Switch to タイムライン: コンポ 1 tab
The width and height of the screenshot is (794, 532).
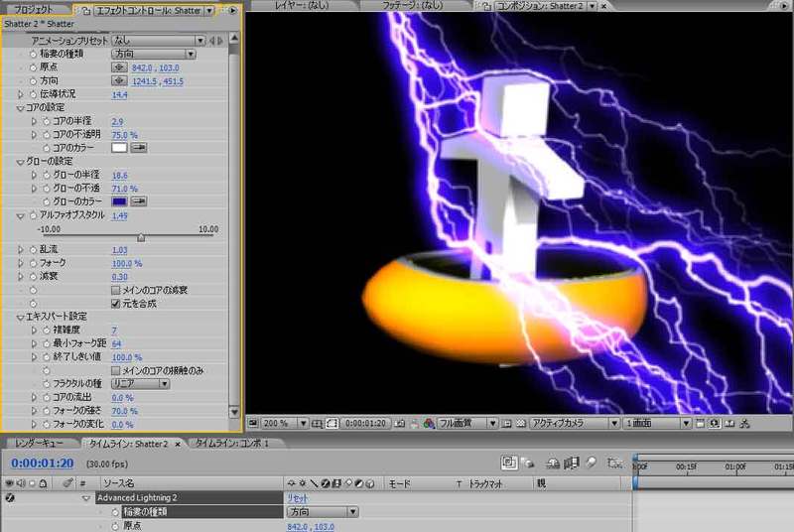pyautogui.click(x=232, y=444)
